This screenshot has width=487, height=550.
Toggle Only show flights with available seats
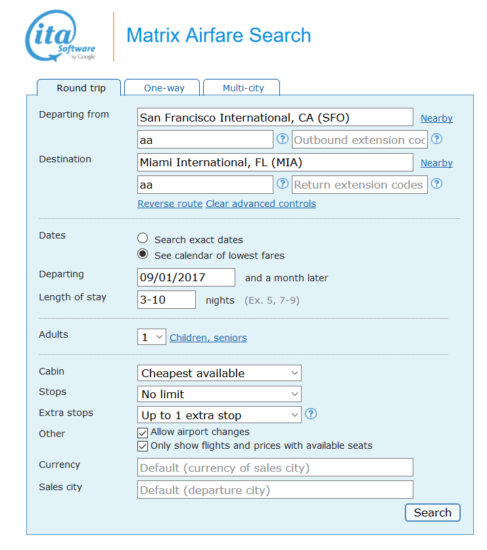click(142, 446)
